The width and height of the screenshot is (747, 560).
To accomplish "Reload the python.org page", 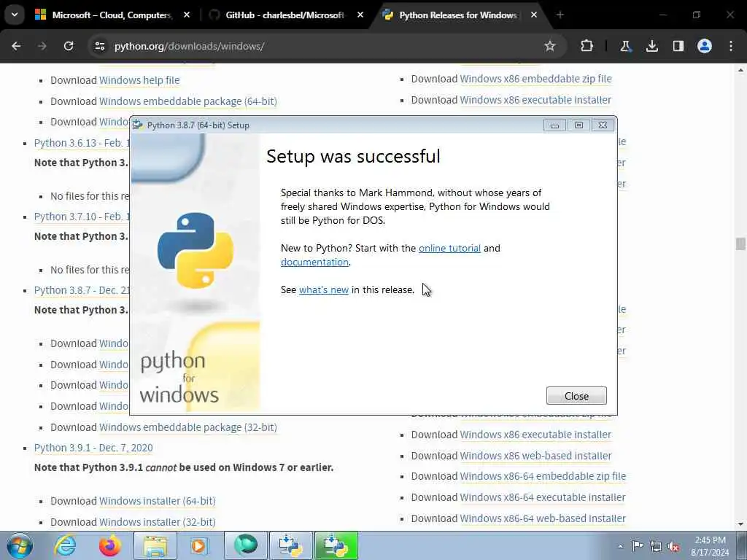I will (69, 46).
